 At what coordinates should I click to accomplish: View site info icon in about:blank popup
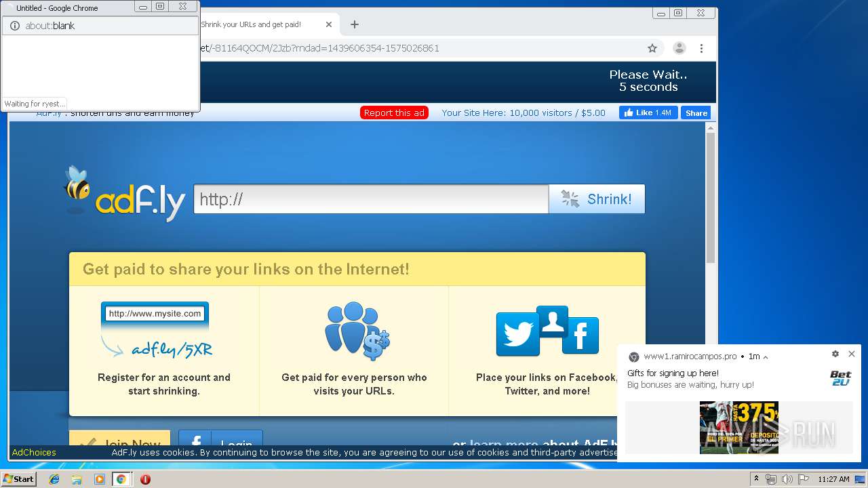coord(15,26)
